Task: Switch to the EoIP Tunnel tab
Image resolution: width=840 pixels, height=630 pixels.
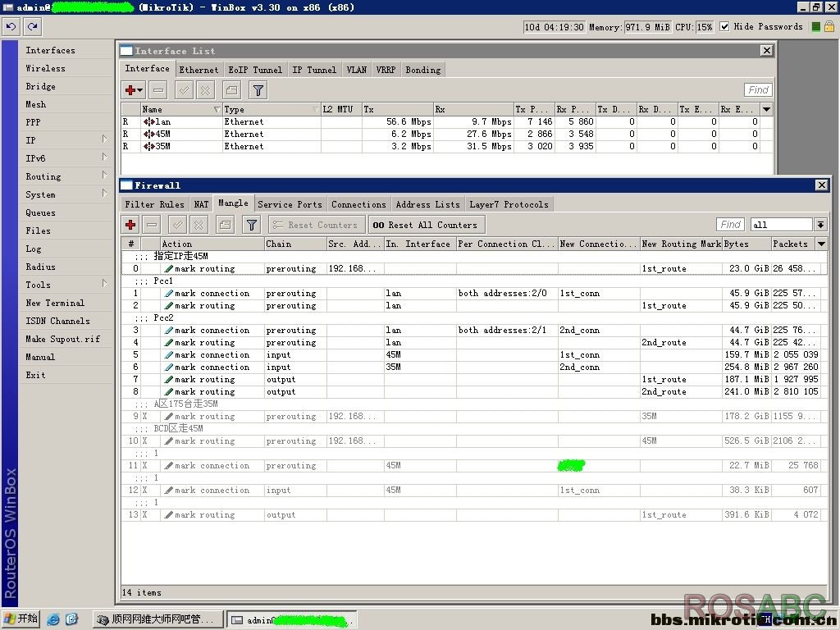Action: (x=255, y=70)
